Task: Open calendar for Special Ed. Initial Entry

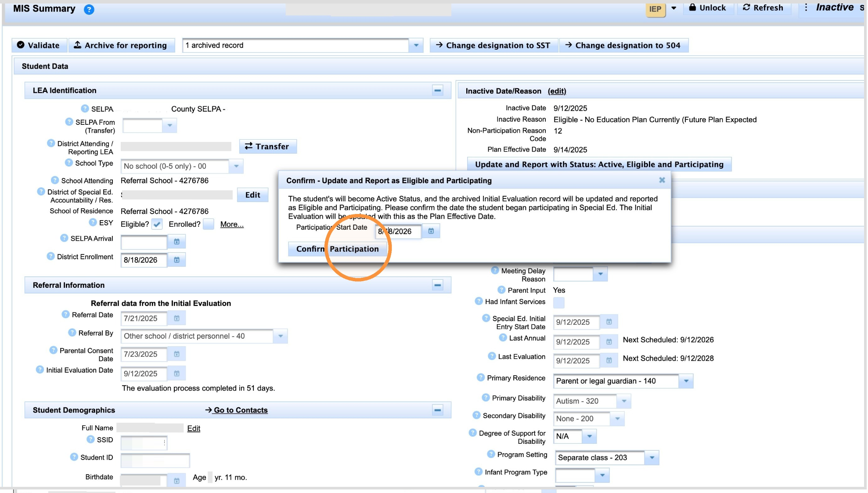Action: 609,322
